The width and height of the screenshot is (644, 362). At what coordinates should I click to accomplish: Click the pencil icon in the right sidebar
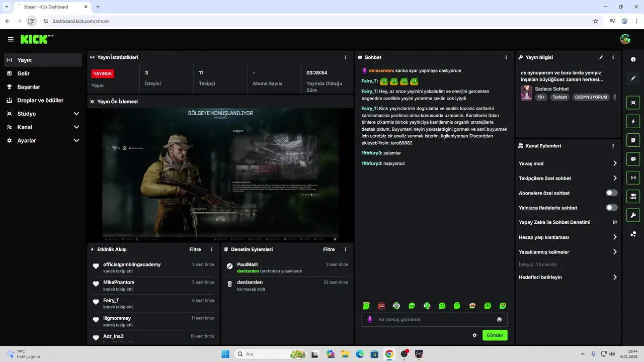(x=633, y=78)
